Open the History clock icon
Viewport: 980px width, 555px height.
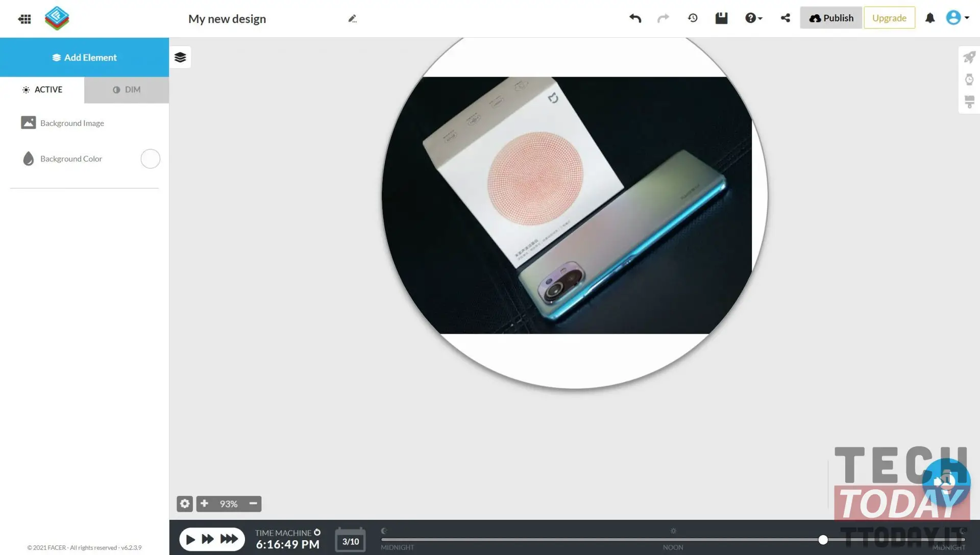click(693, 18)
